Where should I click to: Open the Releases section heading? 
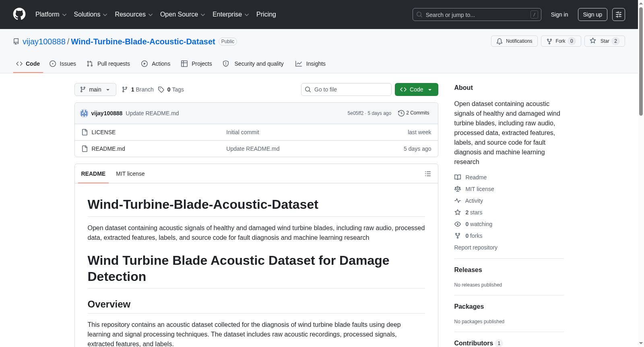[468, 270]
